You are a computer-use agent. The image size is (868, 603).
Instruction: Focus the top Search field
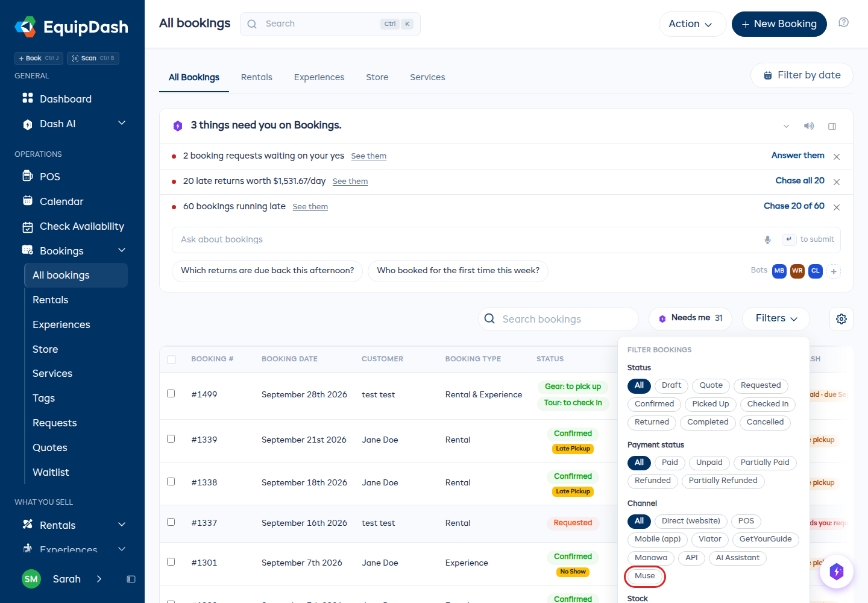(x=330, y=24)
